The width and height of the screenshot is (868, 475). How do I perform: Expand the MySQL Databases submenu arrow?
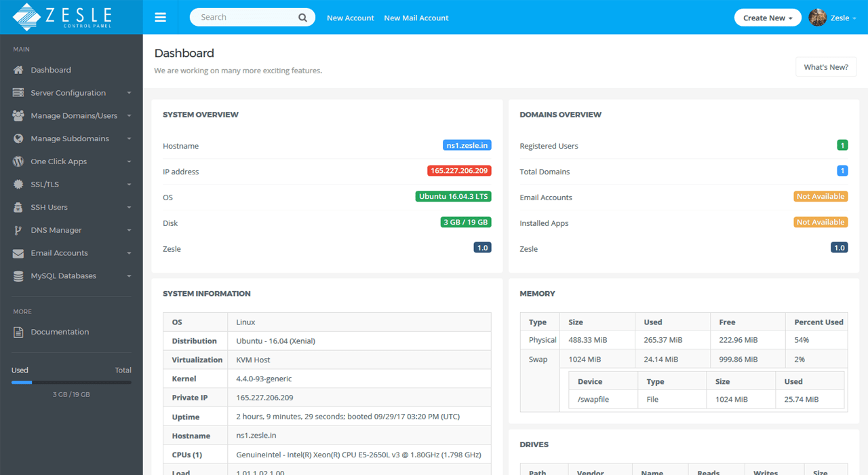[x=129, y=276]
